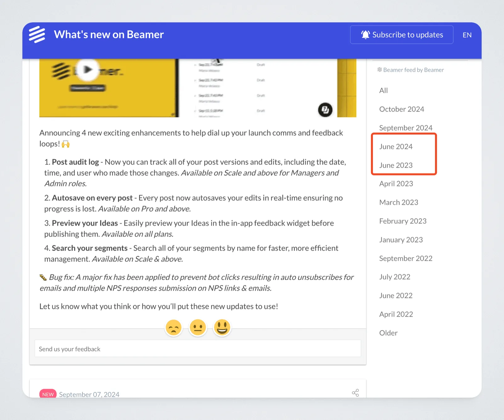Filter posts to October 2024
Viewport: 504px width, 420px height.
point(402,109)
